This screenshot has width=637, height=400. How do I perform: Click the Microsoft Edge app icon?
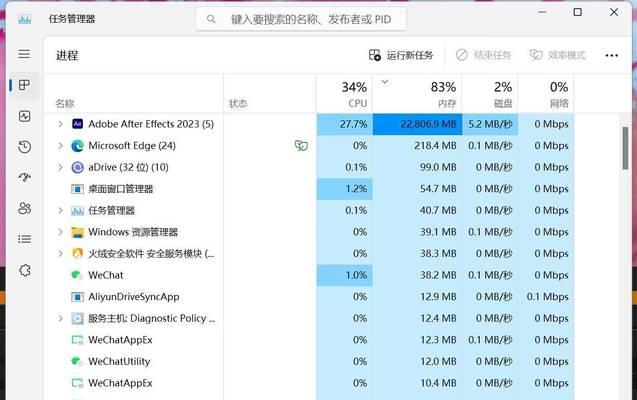coord(77,145)
